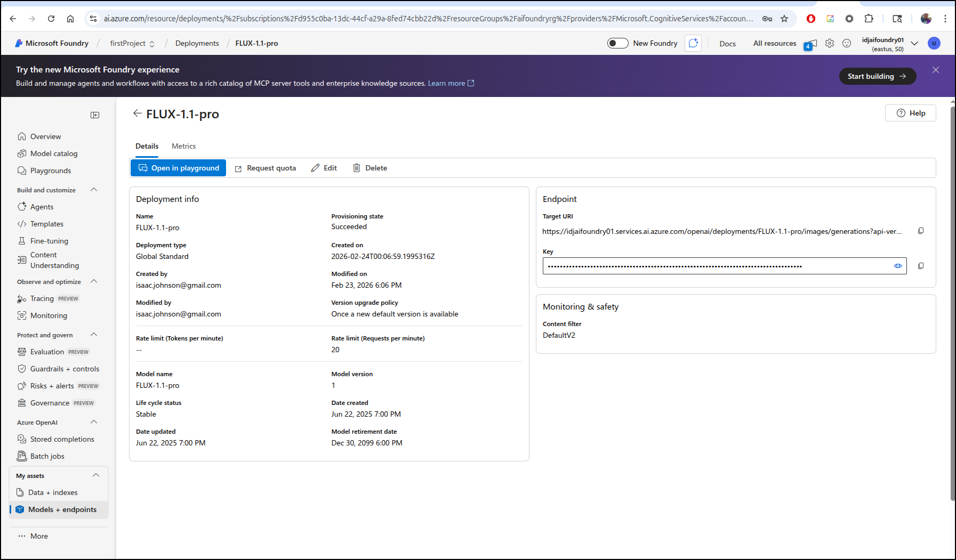Open the feedback smiley icon
This screenshot has width=956, height=560.
coord(846,43)
